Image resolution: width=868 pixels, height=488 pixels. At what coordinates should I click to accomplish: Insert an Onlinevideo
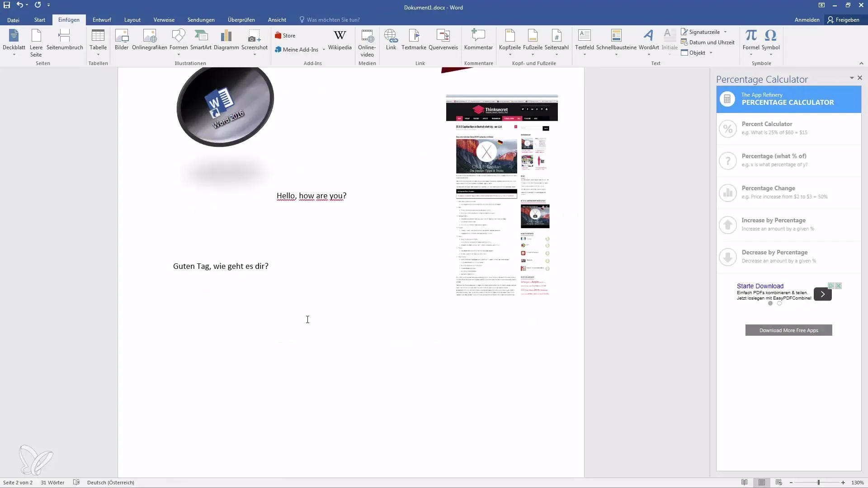click(x=367, y=43)
